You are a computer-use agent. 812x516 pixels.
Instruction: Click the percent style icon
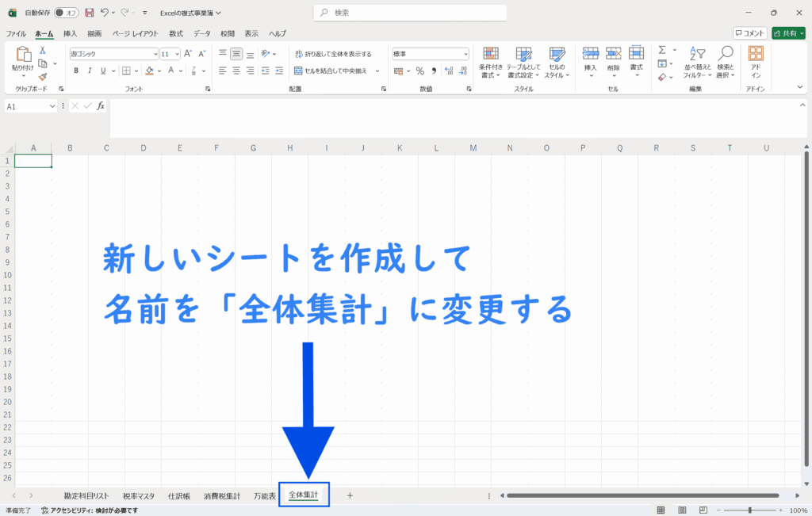(419, 71)
